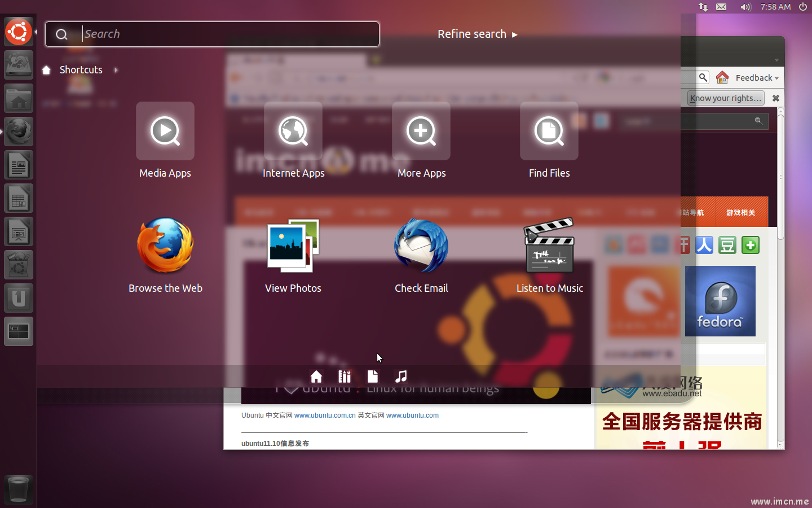
Task: Click the sound volume indicator
Action: tap(745, 7)
